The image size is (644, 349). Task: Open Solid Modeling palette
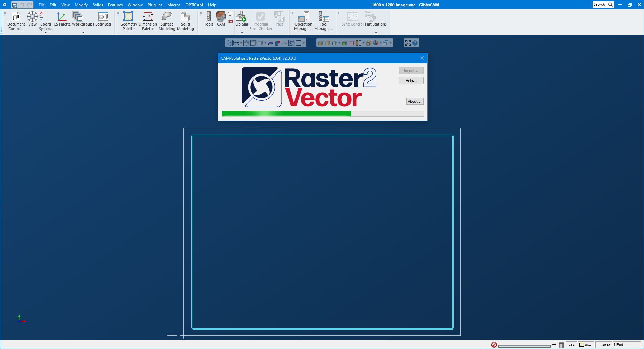click(185, 21)
